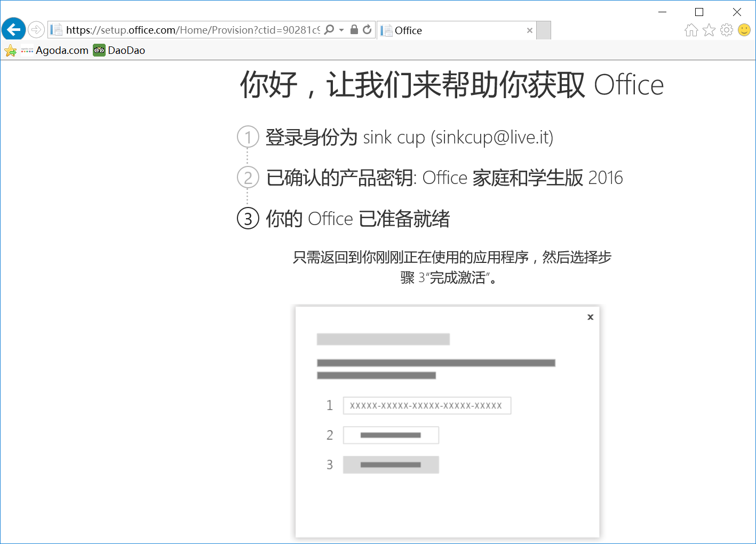This screenshot has height=544, width=756.
Task: Click the forward navigation arrow
Action: coord(36,29)
